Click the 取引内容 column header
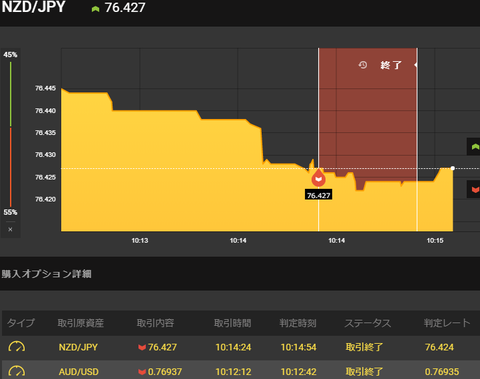 tap(155, 323)
